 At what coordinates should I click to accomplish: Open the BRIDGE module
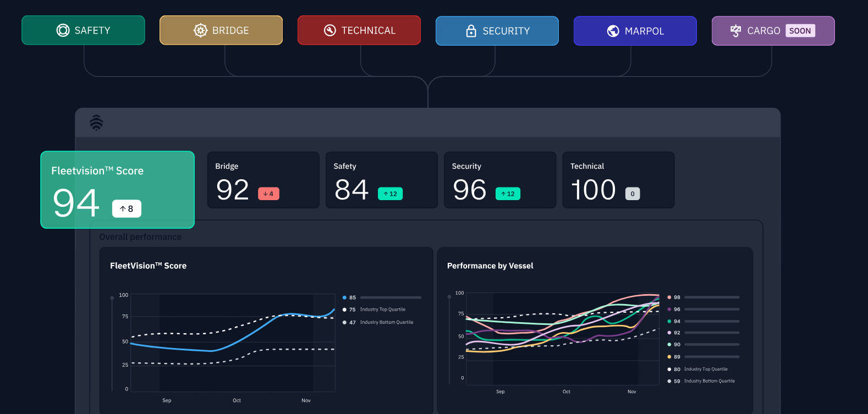click(x=221, y=30)
